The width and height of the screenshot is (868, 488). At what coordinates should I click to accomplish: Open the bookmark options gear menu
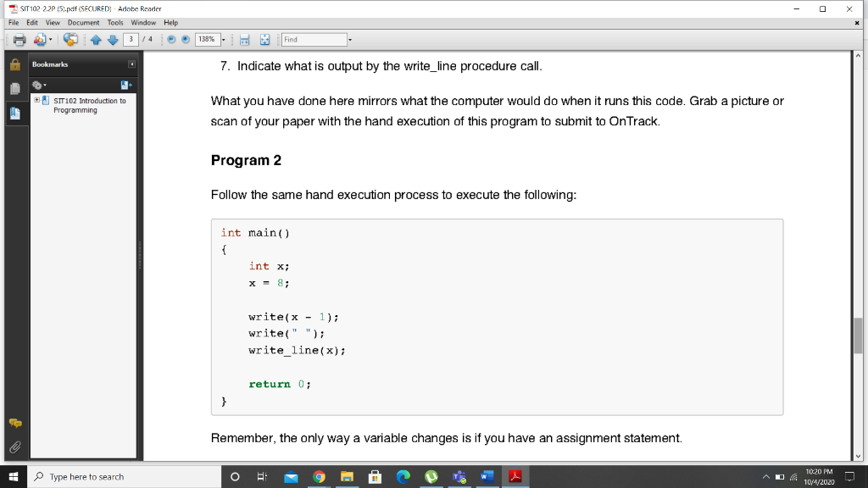[x=36, y=84]
